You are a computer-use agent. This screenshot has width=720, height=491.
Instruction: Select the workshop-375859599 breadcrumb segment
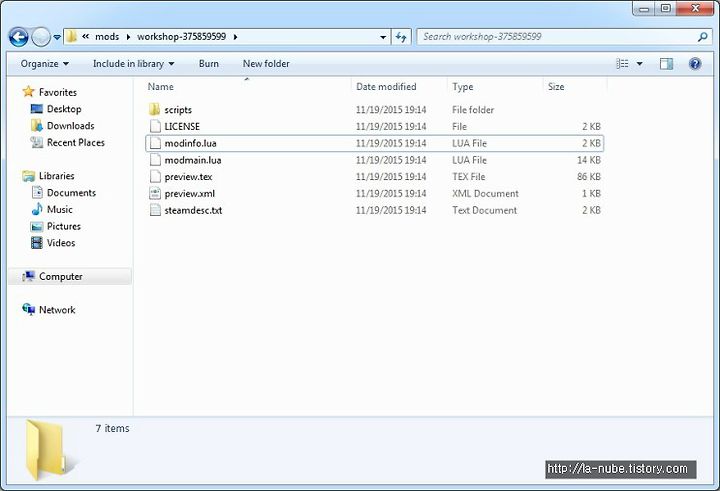181,37
